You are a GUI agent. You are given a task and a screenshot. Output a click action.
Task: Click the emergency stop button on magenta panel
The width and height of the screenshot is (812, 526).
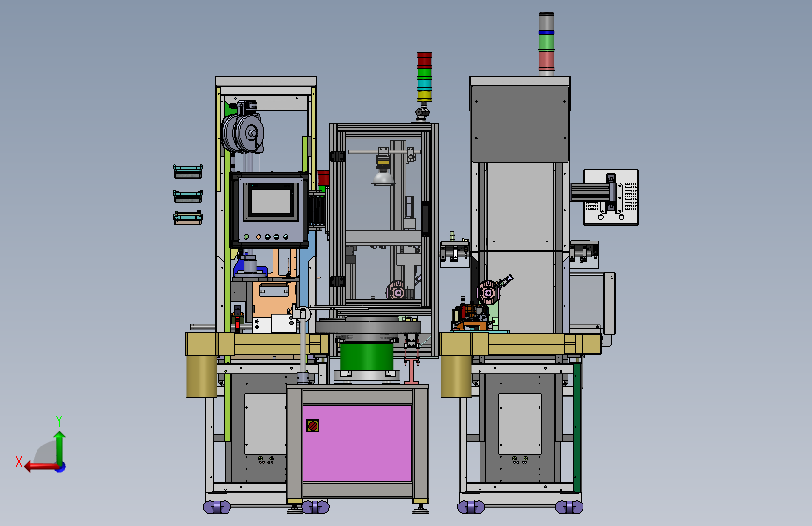pyautogui.click(x=313, y=426)
